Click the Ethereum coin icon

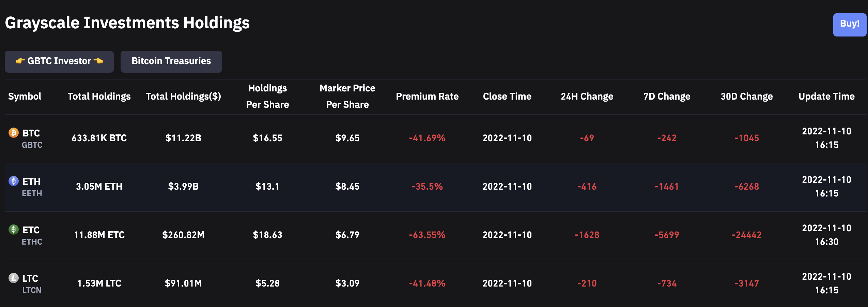click(14, 181)
